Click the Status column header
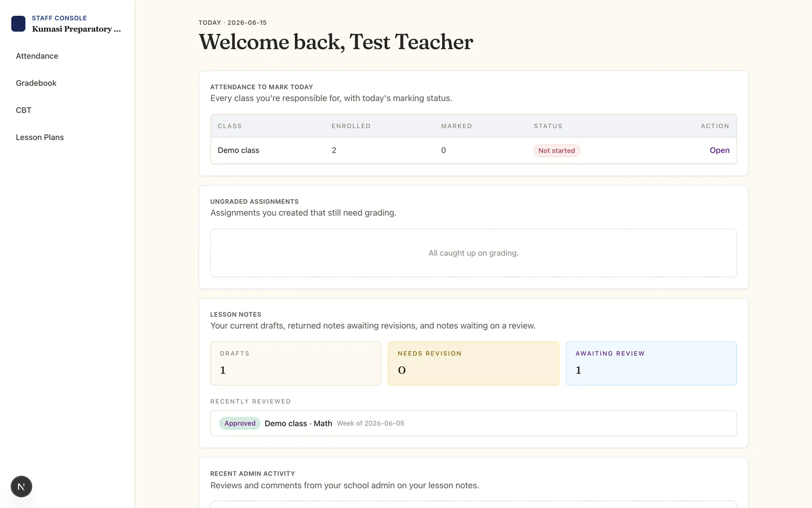This screenshot has height=508, width=812. tap(548, 126)
